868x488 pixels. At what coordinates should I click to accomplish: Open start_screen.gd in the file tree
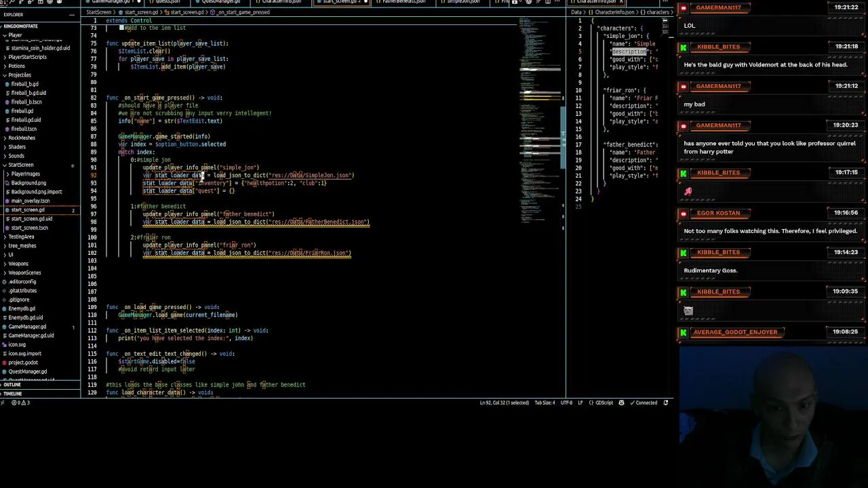coord(27,210)
